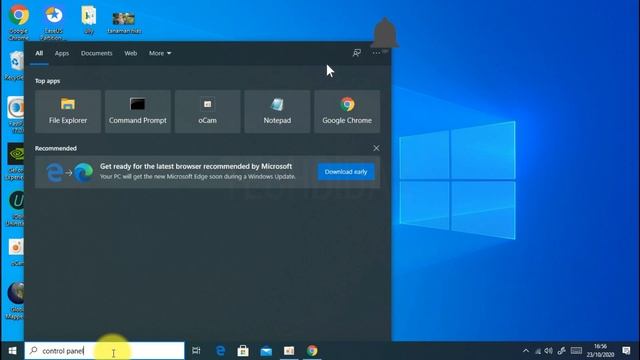Screen dimensions: 640x360
Task: Open network status tray icon
Action: [x=538, y=351]
